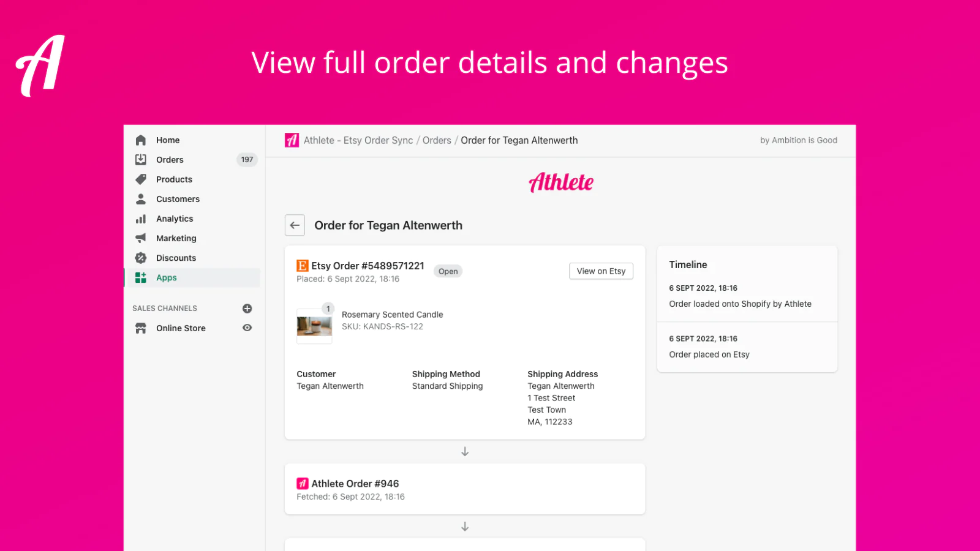Click the Rosemary Scented Candle thumbnail
The height and width of the screenshot is (551, 980).
coord(314,326)
